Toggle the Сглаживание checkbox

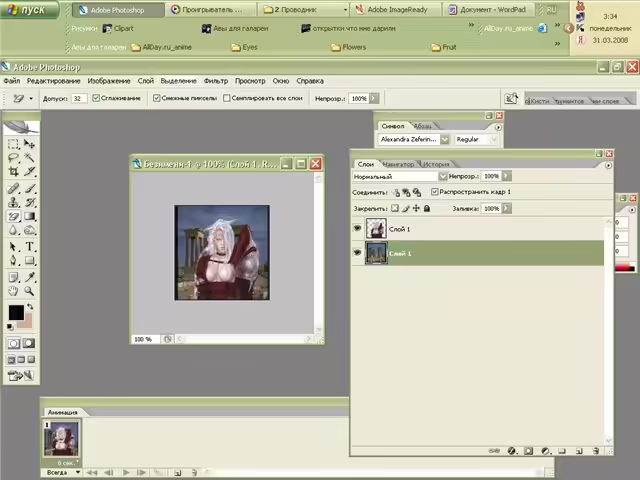tap(96, 98)
